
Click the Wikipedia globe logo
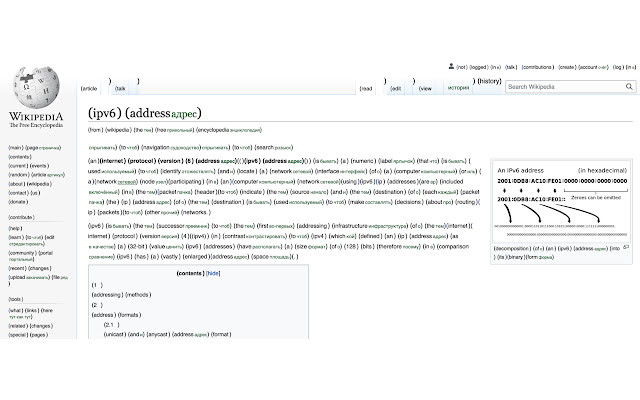click(x=36, y=88)
